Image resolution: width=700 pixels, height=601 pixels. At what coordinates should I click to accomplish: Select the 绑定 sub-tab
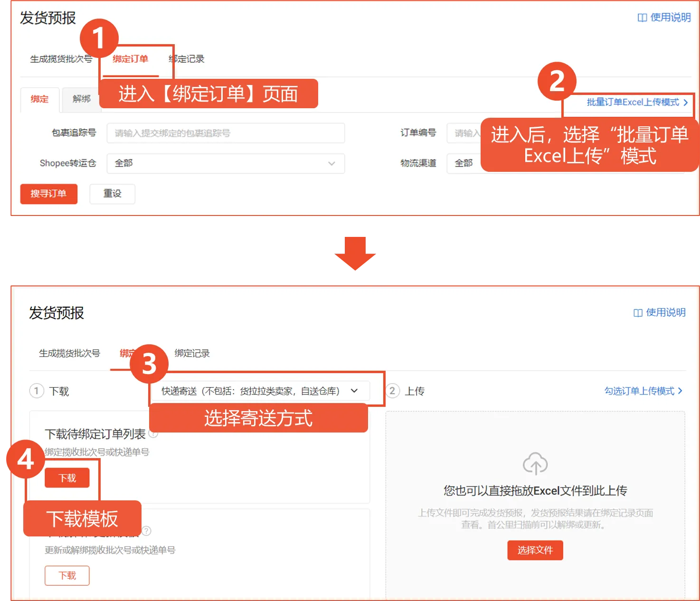(39, 100)
